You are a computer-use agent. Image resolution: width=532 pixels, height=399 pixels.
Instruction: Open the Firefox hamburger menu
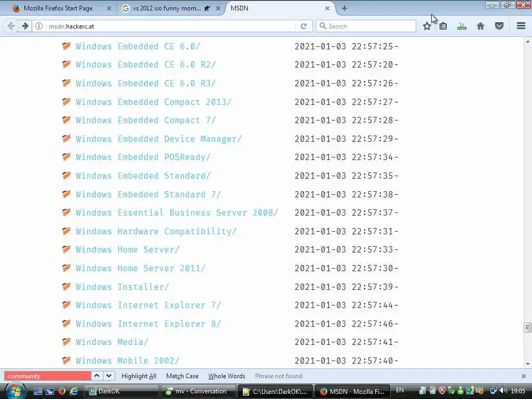pyautogui.click(x=521, y=26)
